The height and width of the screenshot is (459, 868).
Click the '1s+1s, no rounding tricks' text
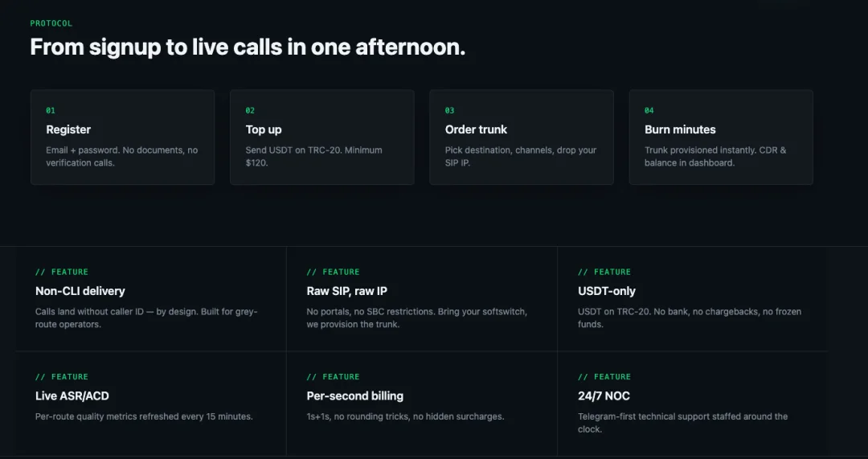405,416
